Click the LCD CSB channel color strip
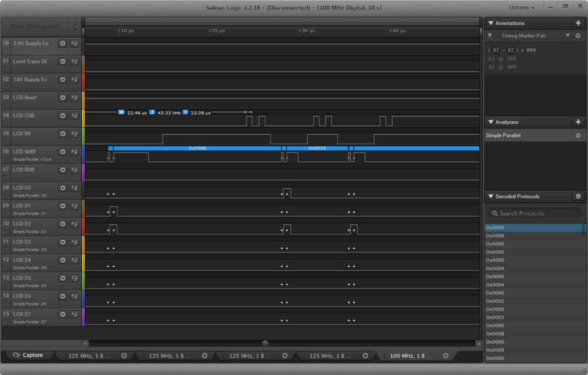The image size is (588, 375). 83,118
